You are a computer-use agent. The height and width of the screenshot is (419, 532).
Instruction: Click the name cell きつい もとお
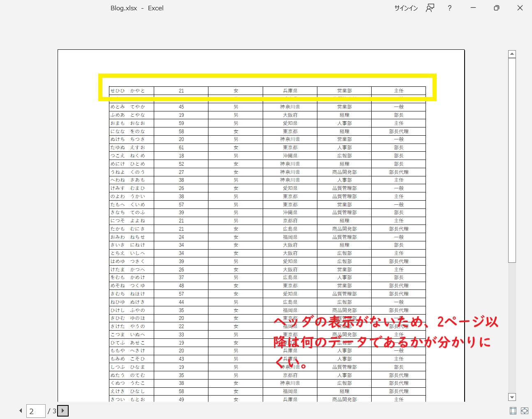click(132, 399)
